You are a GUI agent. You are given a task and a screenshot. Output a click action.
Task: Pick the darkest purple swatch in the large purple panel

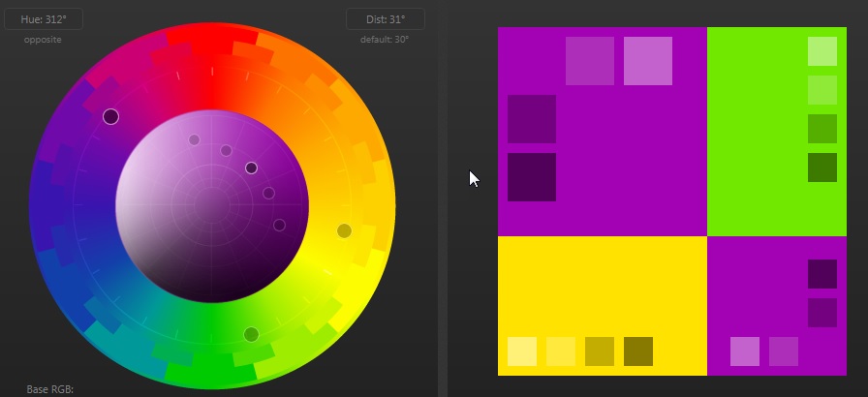[x=532, y=177]
